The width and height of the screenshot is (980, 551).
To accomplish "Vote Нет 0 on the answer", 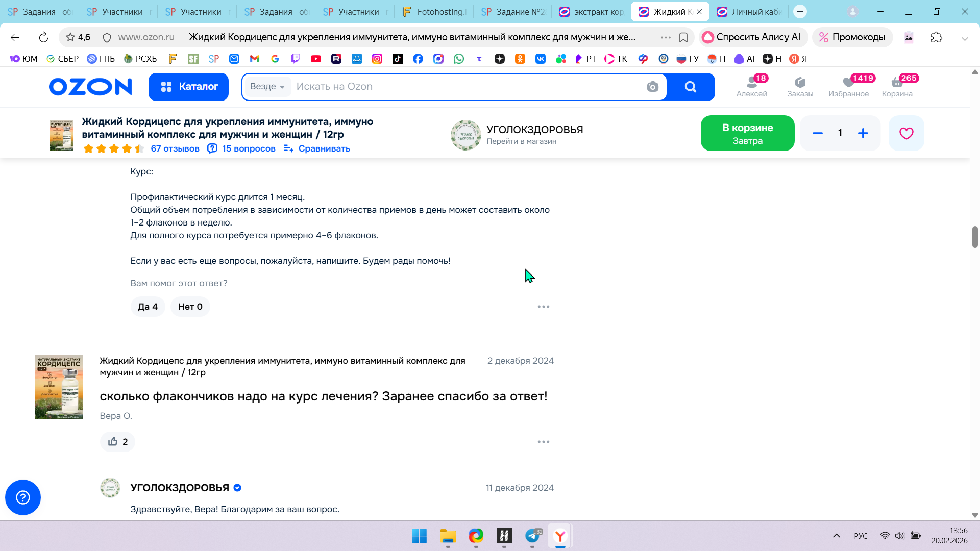I will [x=190, y=307].
